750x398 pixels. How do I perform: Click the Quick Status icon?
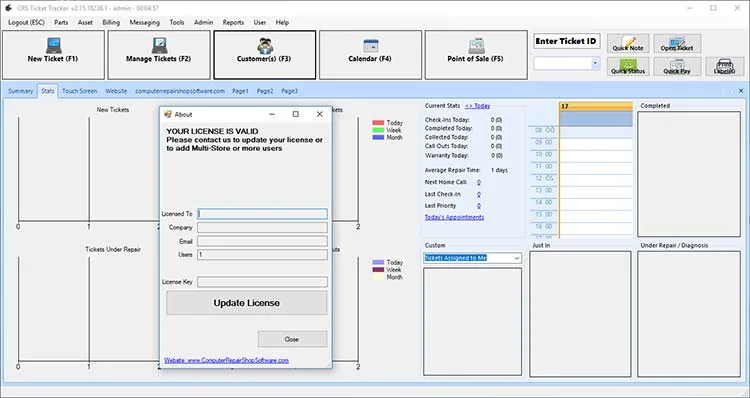tap(628, 66)
